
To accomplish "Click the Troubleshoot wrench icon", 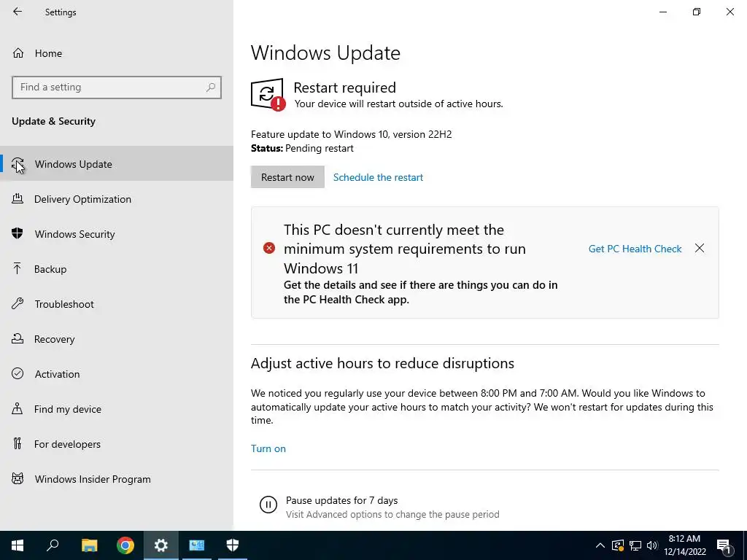I will (18, 303).
